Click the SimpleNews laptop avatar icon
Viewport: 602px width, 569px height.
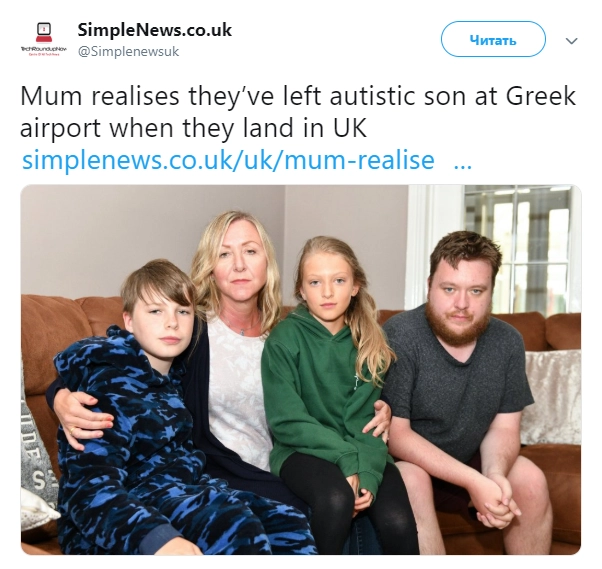pyautogui.click(x=43, y=32)
